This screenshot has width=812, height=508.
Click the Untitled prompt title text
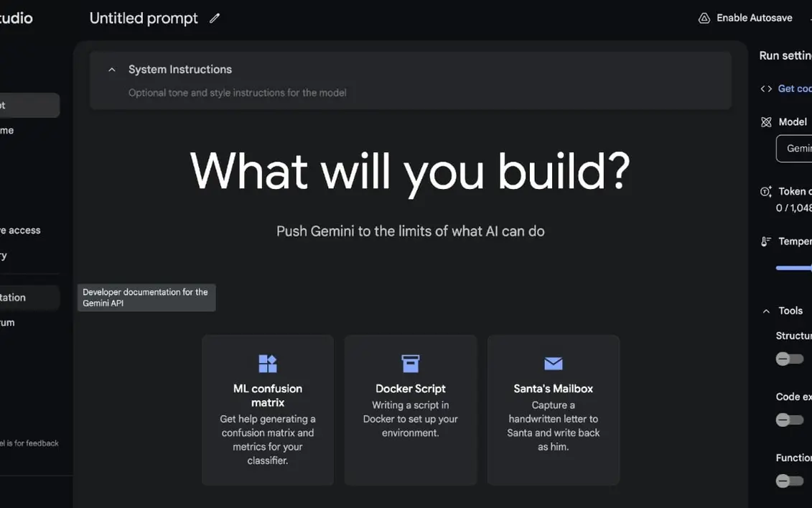tap(144, 18)
